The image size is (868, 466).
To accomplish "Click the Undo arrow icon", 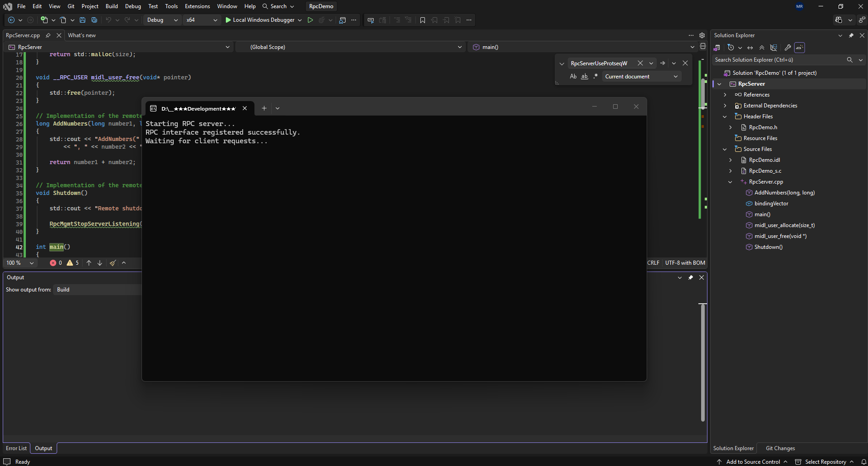I will 108,20.
